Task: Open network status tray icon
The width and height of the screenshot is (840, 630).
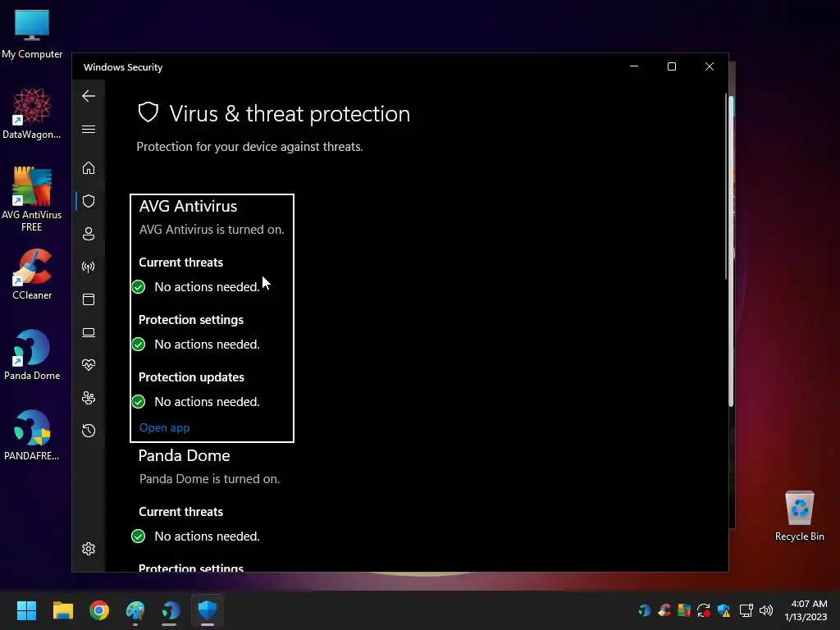Action: [x=746, y=610]
